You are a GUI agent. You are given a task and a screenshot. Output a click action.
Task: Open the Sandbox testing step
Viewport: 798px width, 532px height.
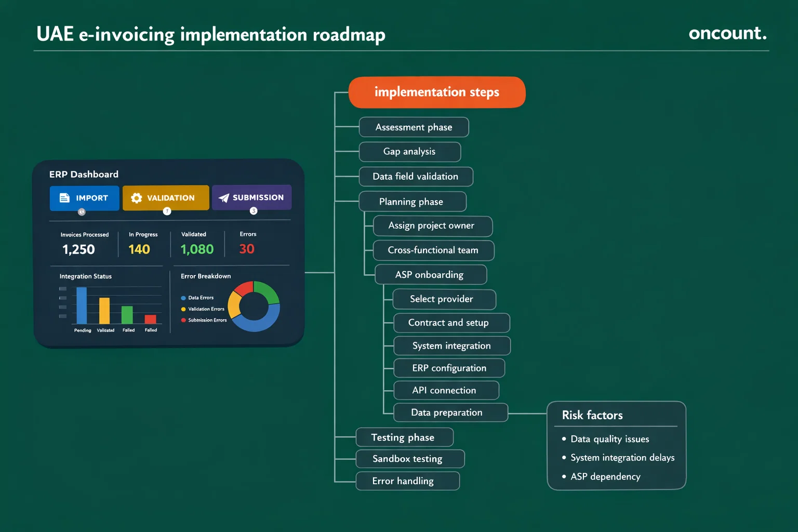click(x=410, y=459)
